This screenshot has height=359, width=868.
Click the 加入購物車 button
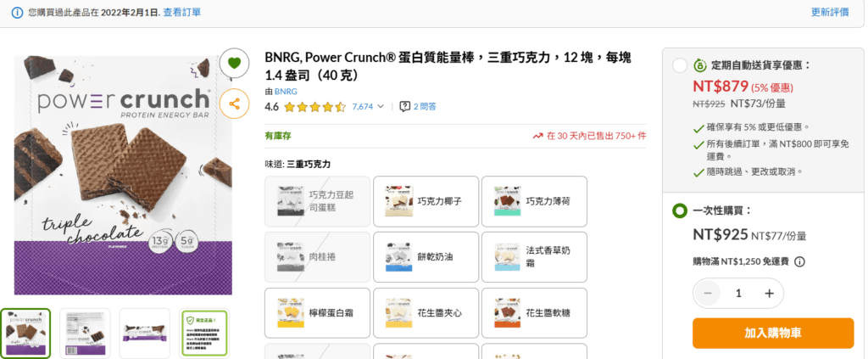[x=772, y=334]
